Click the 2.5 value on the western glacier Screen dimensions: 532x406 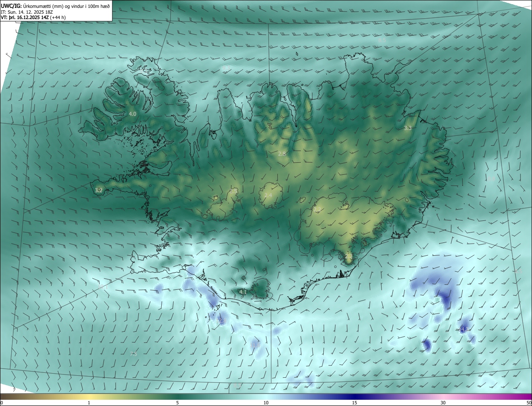pyautogui.click(x=234, y=191)
